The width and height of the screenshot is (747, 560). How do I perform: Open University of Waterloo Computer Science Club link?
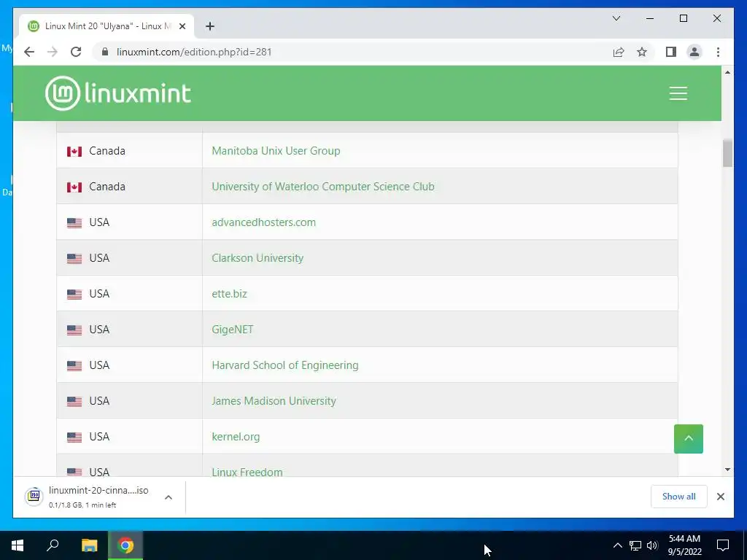[323, 187]
